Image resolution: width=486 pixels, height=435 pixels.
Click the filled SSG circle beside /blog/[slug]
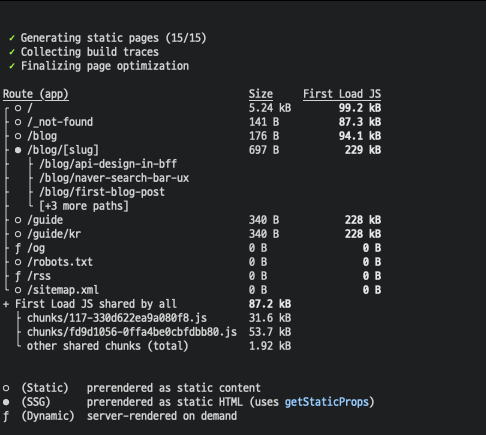[18, 150]
